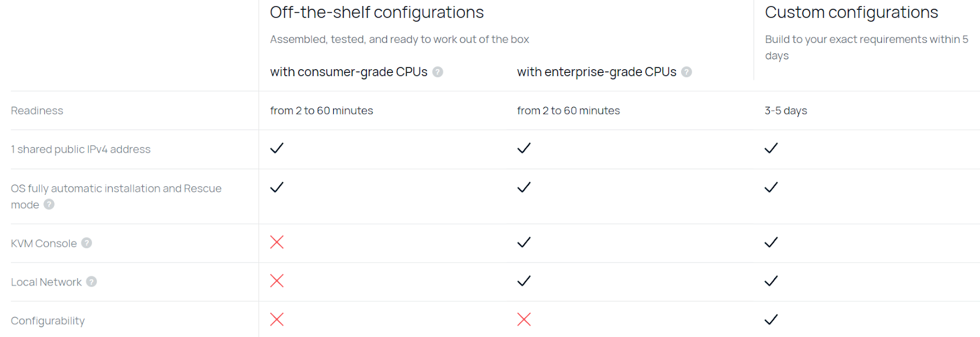Click the Readiness row label
This screenshot has width=980, height=337.
[x=37, y=110]
